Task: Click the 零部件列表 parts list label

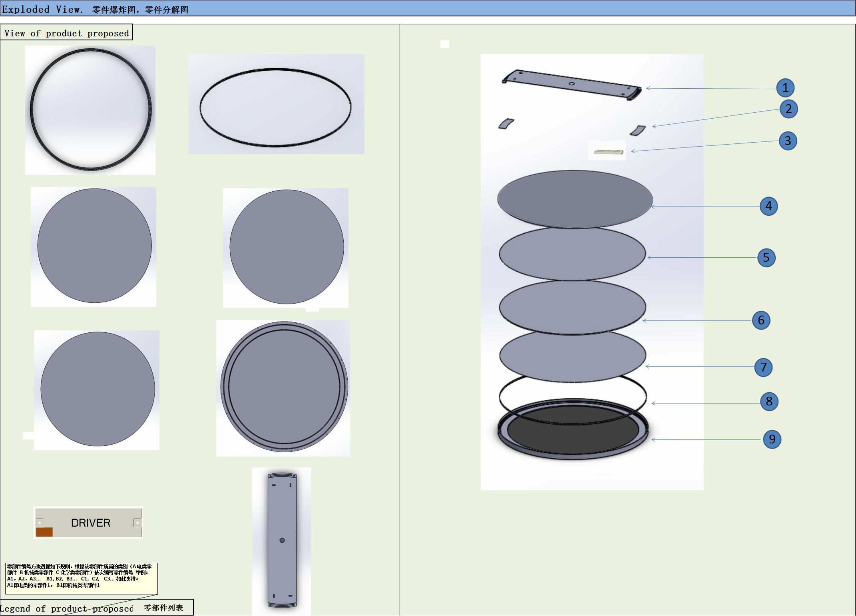Action: click(x=163, y=608)
